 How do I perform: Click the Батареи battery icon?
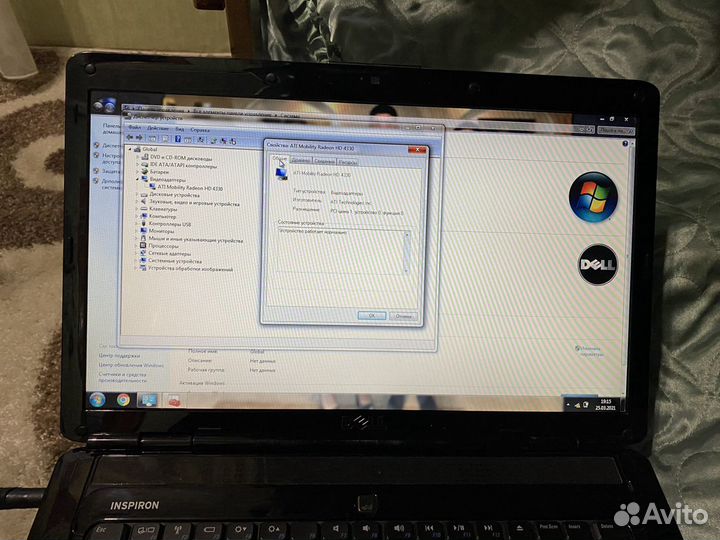coord(145,171)
